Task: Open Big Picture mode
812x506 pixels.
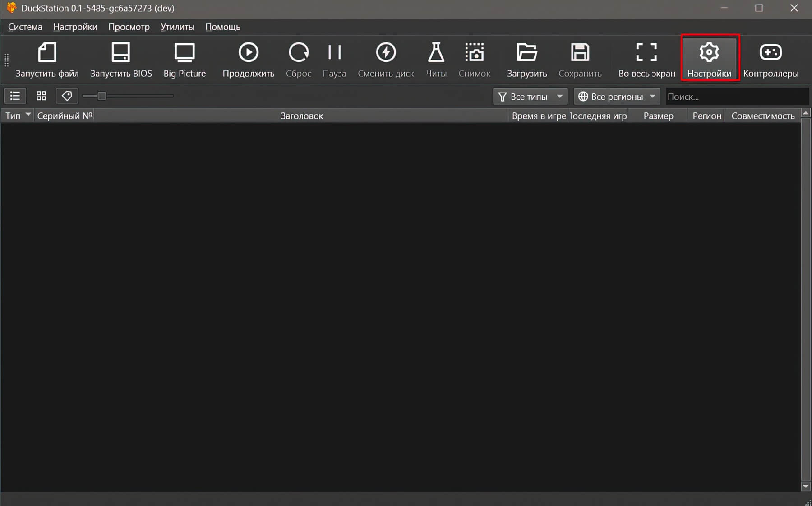Action: click(185, 60)
